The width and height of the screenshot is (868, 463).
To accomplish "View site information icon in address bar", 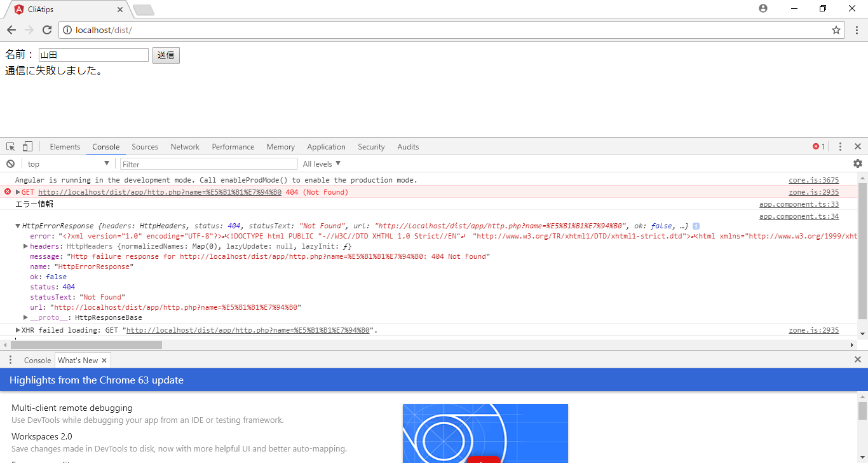I will pos(67,30).
